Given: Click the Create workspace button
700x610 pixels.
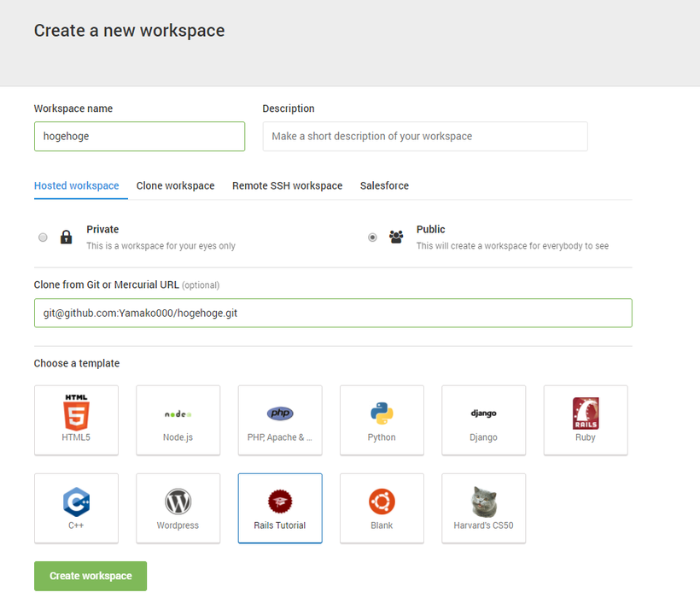Looking at the screenshot, I should [x=90, y=576].
